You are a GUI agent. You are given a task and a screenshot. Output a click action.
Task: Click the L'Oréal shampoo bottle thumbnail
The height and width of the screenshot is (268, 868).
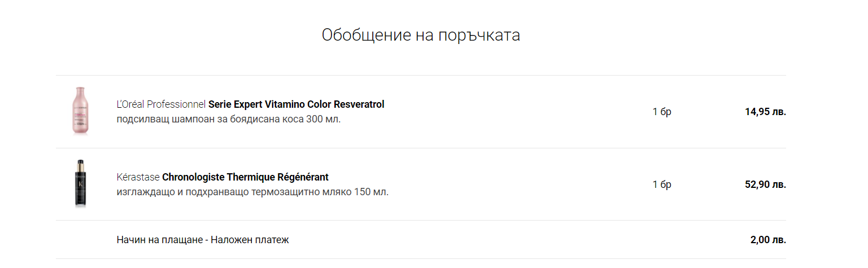[x=78, y=111]
